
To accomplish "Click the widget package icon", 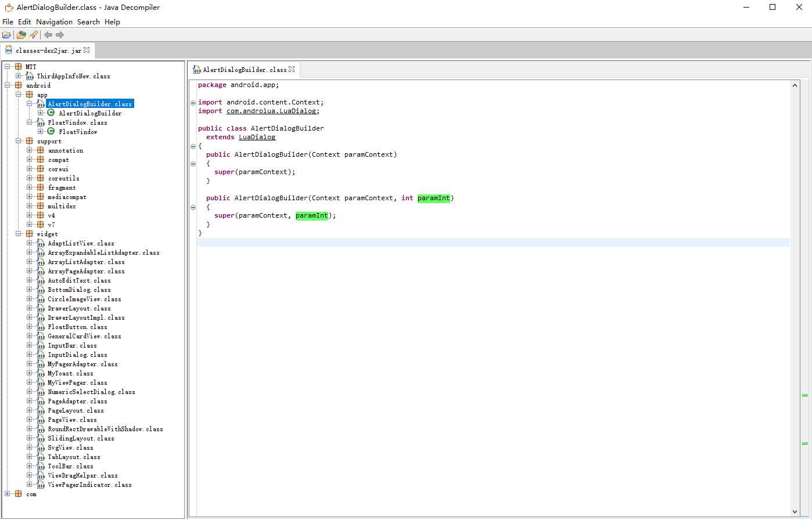I will [x=30, y=234].
